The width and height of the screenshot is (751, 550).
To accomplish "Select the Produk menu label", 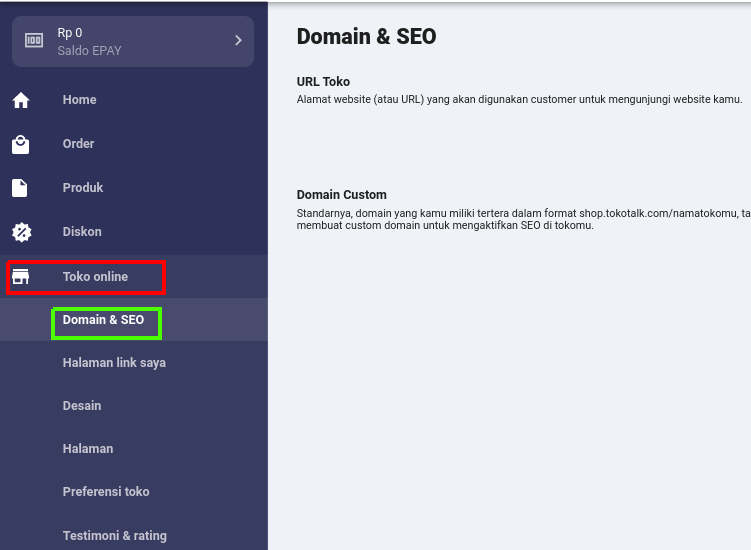I will click(x=83, y=188).
